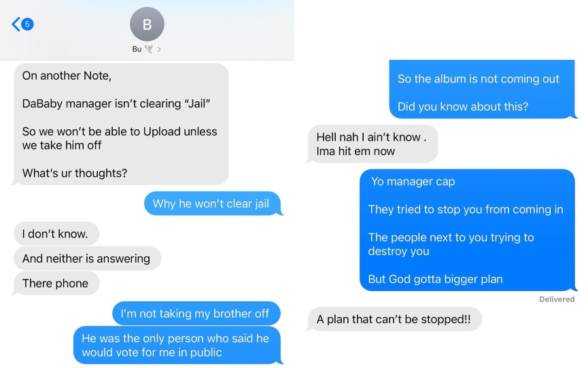The width and height of the screenshot is (588, 368).
Task: Expand contact details chevron next to Bu
Action: click(x=159, y=49)
